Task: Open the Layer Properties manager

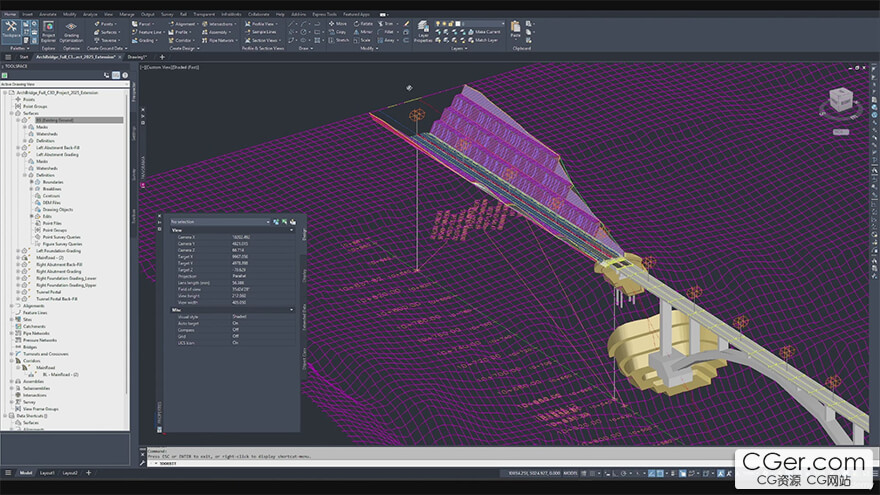Action: [x=423, y=31]
